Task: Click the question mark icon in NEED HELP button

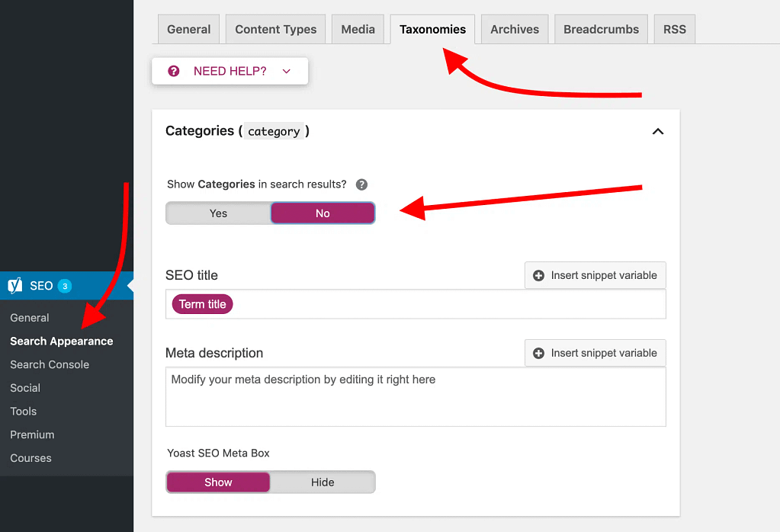Action: pyautogui.click(x=173, y=70)
